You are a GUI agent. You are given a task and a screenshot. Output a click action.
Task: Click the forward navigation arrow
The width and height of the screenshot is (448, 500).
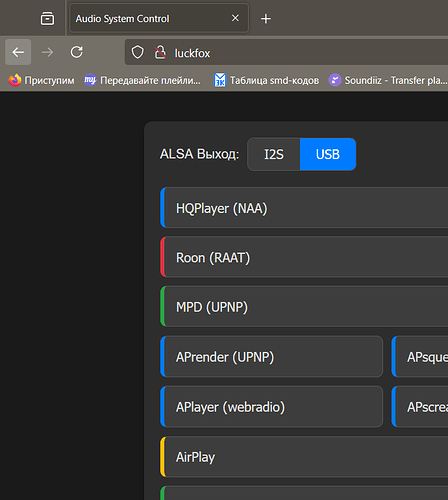point(47,52)
